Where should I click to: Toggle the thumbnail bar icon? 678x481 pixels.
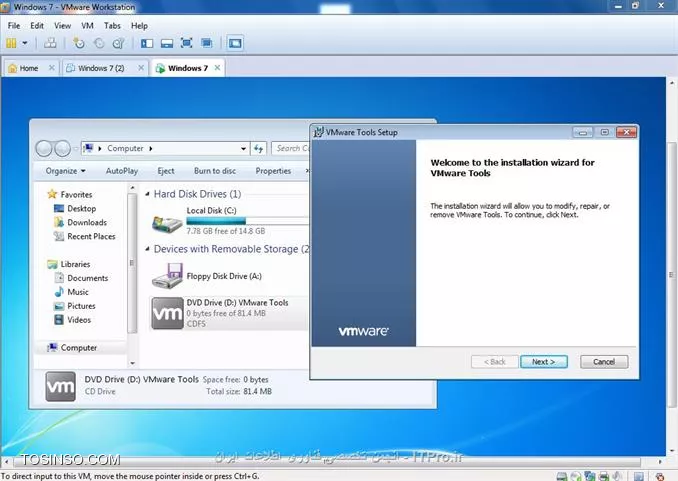167,43
